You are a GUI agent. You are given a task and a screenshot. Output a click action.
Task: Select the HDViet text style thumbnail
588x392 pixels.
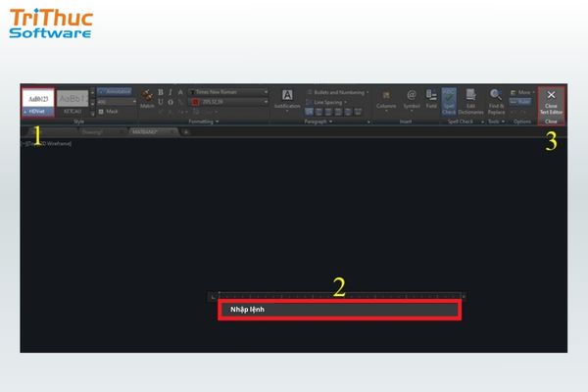[x=38, y=102]
